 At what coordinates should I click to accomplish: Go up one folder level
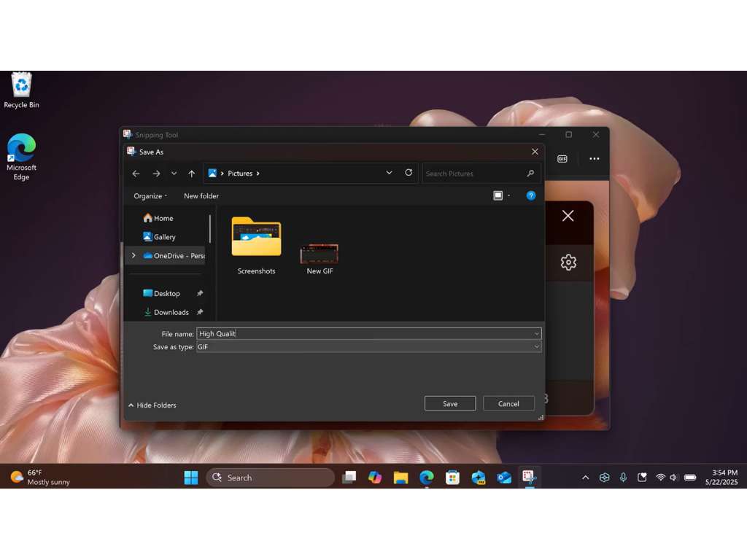pos(191,173)
